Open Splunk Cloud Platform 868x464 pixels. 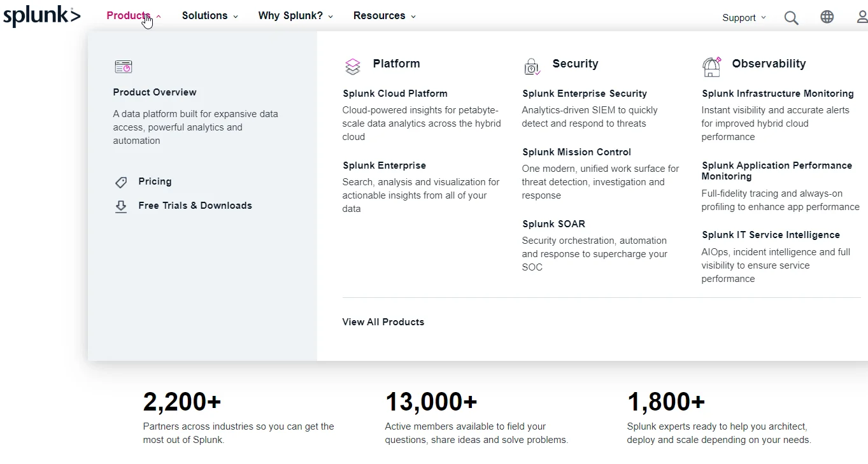point(395,94)
